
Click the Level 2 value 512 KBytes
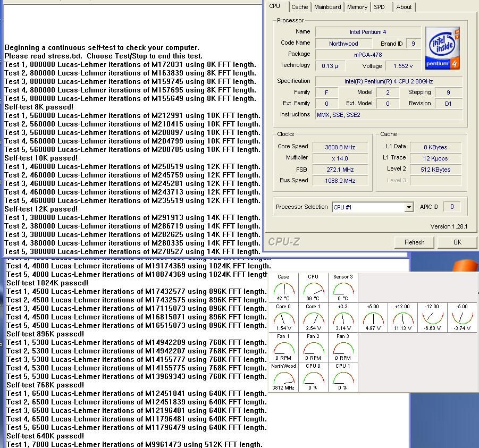(x=435, y=170)
